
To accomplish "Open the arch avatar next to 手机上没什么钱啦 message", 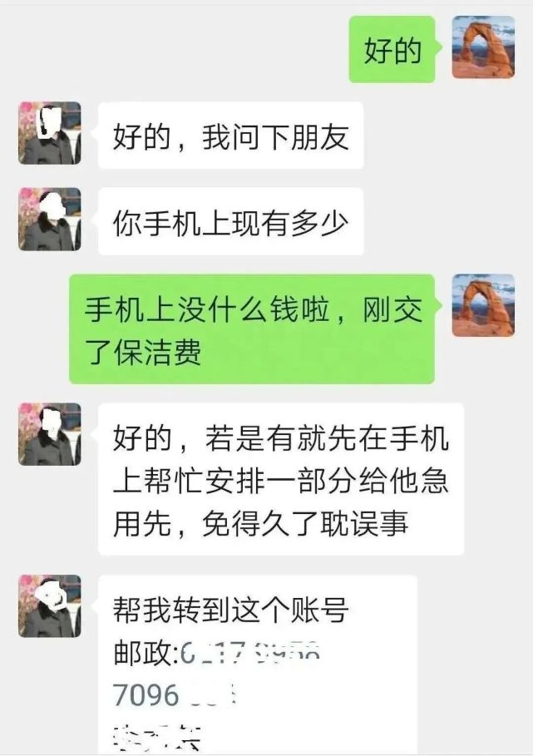I will (x=483, y=305).
